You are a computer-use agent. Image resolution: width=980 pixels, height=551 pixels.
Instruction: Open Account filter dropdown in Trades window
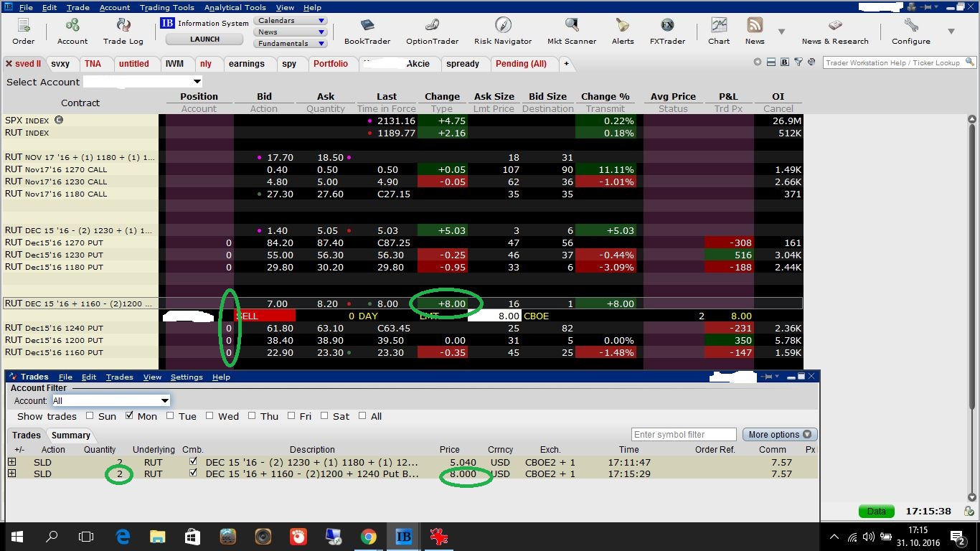coord(111,400)
